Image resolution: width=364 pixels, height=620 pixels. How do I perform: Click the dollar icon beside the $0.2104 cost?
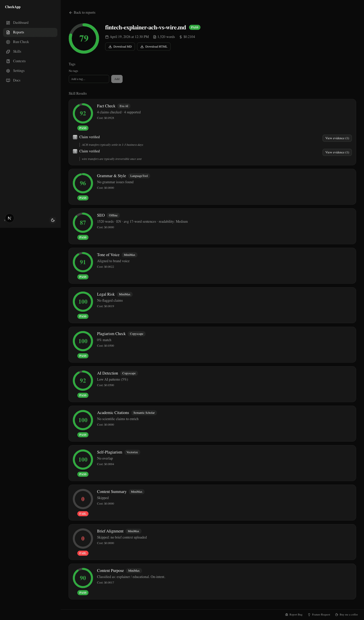(x=180, y=37)
